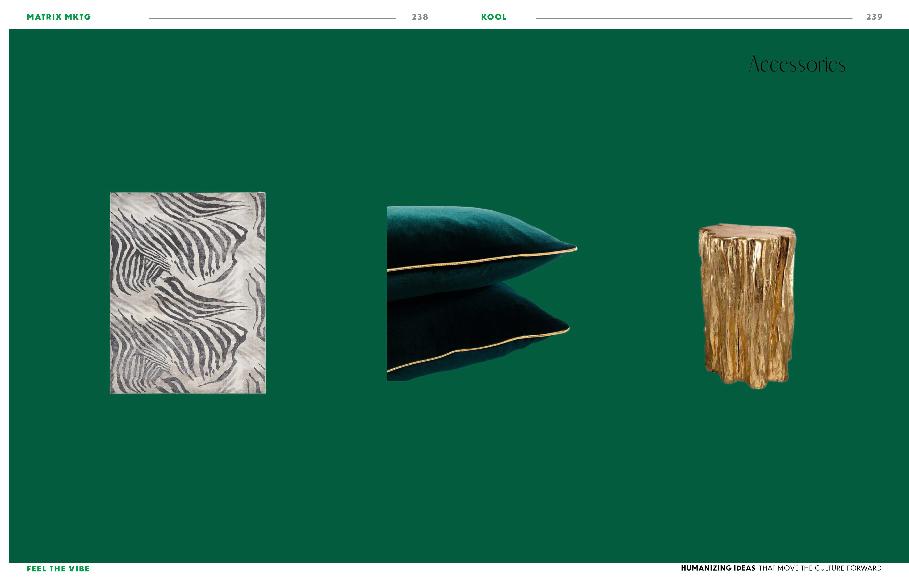909x588 pixels.
Task: Select page number 238
Action: pos(420,17)
